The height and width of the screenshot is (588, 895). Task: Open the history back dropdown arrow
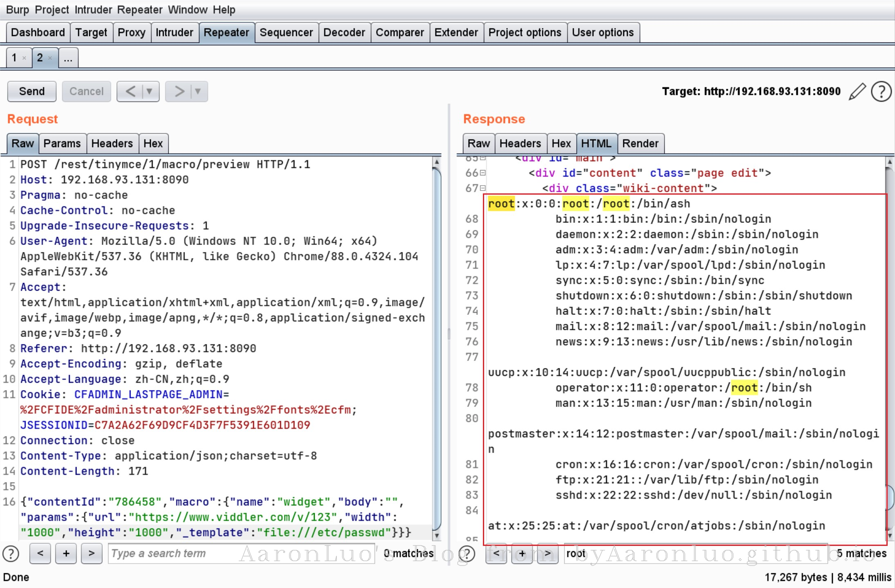click(x=150, y=91)
